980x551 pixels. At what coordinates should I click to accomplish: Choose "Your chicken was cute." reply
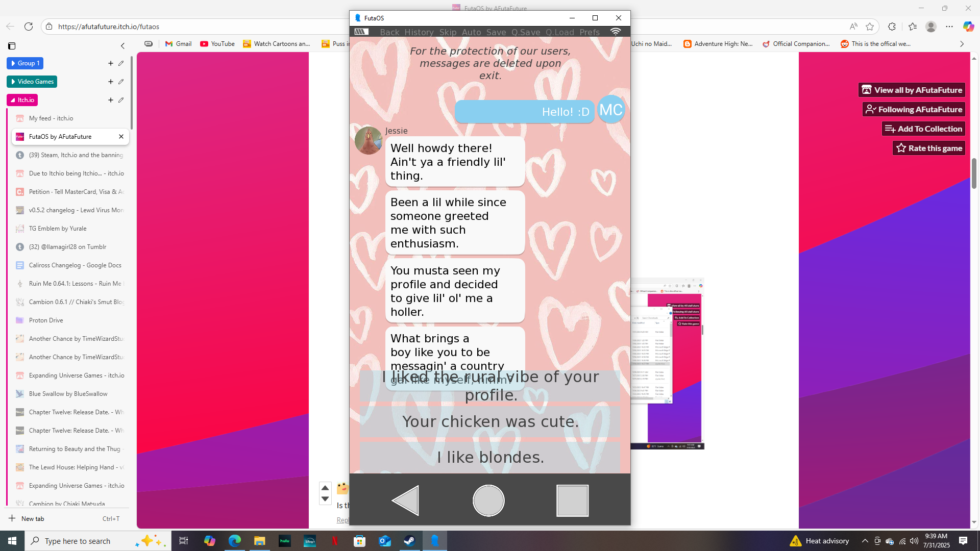[490, 421]
